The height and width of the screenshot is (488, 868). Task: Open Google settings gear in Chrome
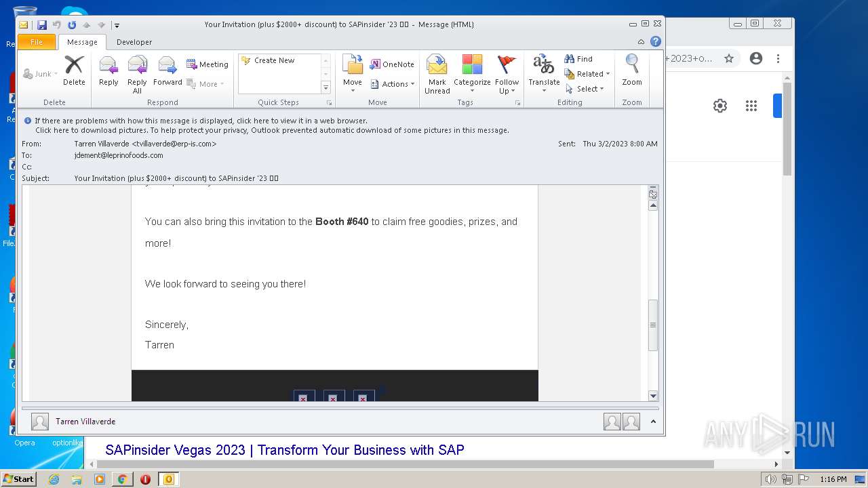click(720, 106)
